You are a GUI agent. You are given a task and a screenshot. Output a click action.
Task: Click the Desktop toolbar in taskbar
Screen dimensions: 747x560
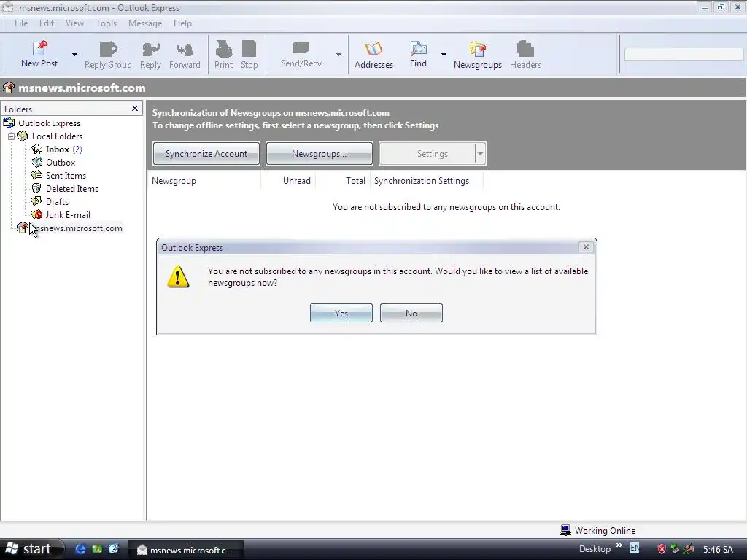pos(595,549)
